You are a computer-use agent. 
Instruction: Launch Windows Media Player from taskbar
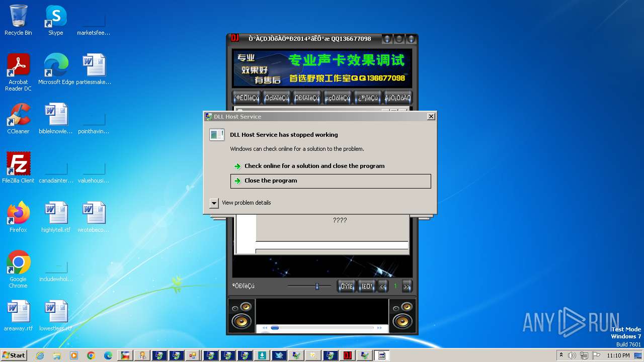pyautogui.click(x=74, y=355)
